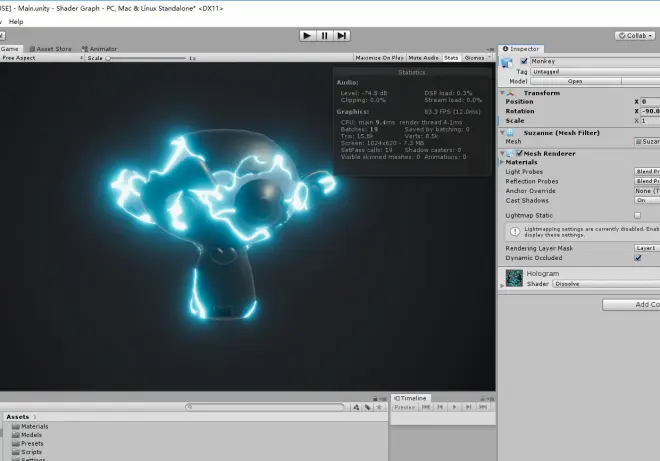
Task: Switch to the Asset Store tab
Action: click(x=51, y=49)
